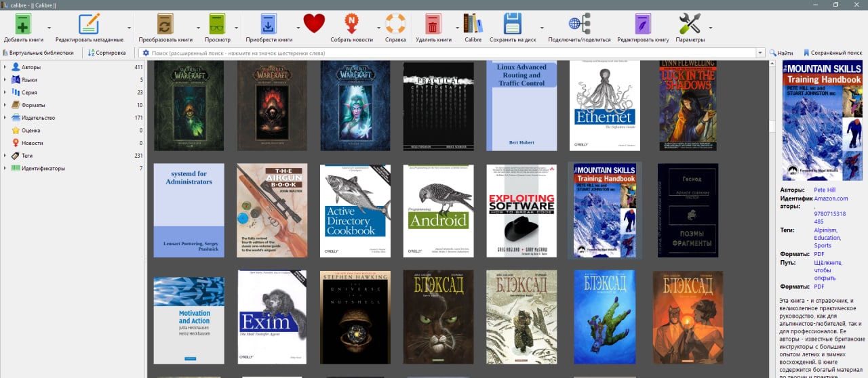This screenshot has width=868, height=378.
Task: Select the Ethernet Definitive Guide cover
Action: coord(604,106)
